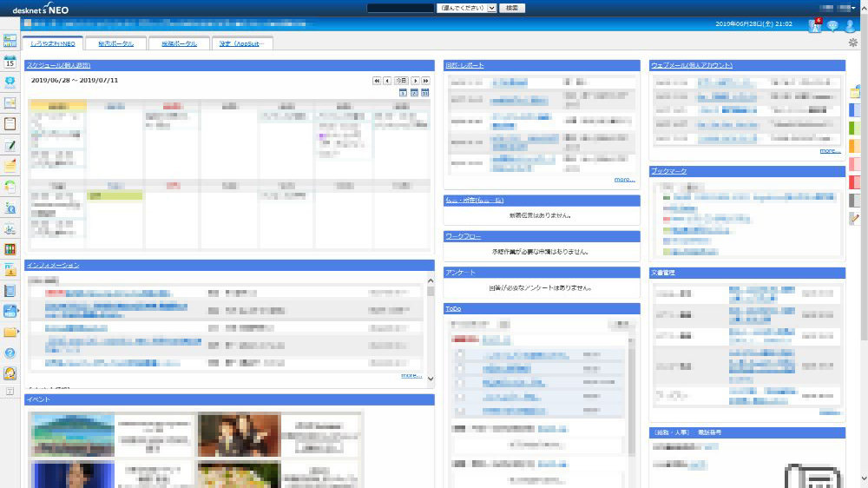868x488 pixels.
Task: Open the mountain landscape event thumbnail
Action: [73, 434]
